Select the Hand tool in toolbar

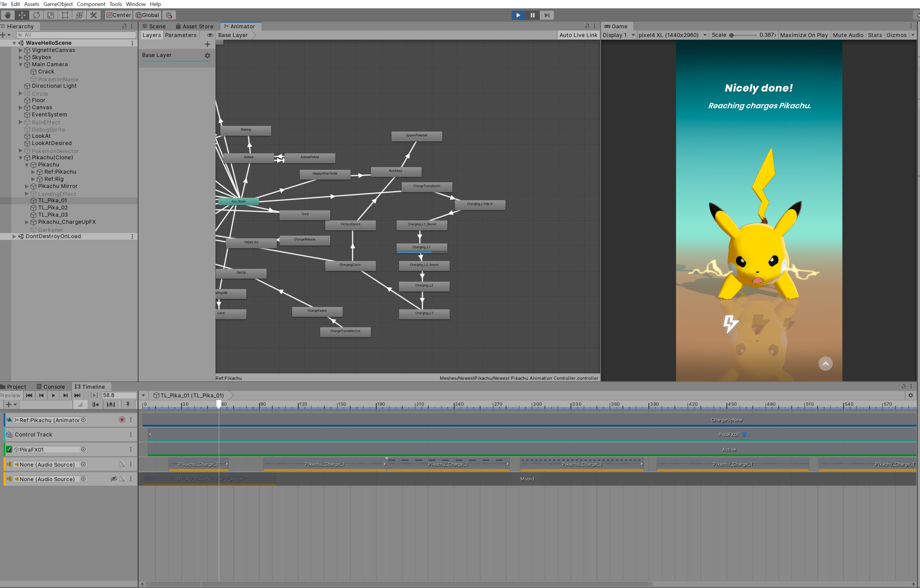(8, 15)
